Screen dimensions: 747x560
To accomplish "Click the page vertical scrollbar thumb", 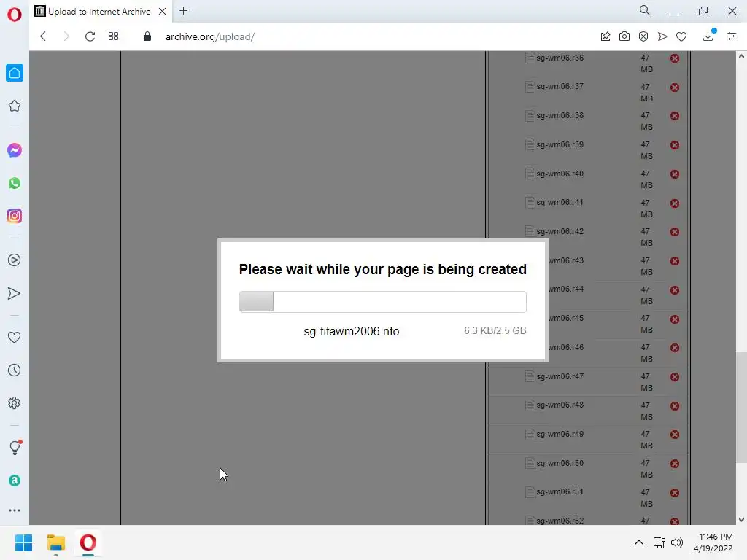I will pyautogui.click(x=741, y=407).
